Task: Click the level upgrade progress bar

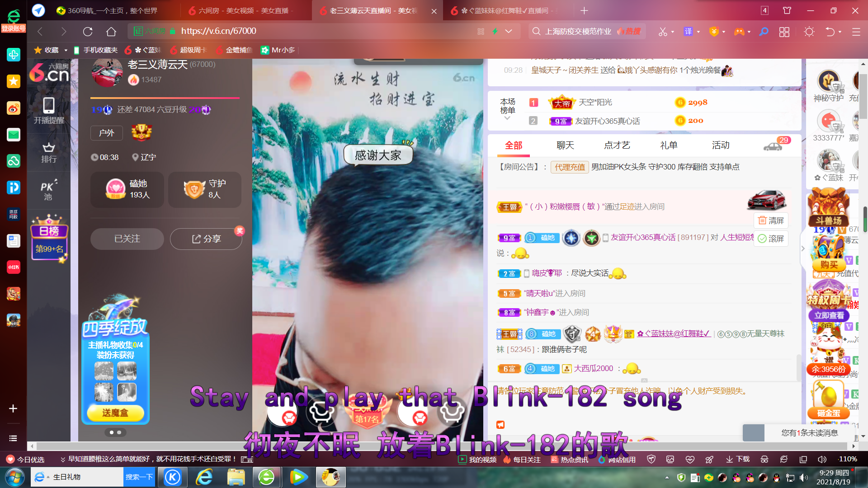Action: click(x=165, y=98)
